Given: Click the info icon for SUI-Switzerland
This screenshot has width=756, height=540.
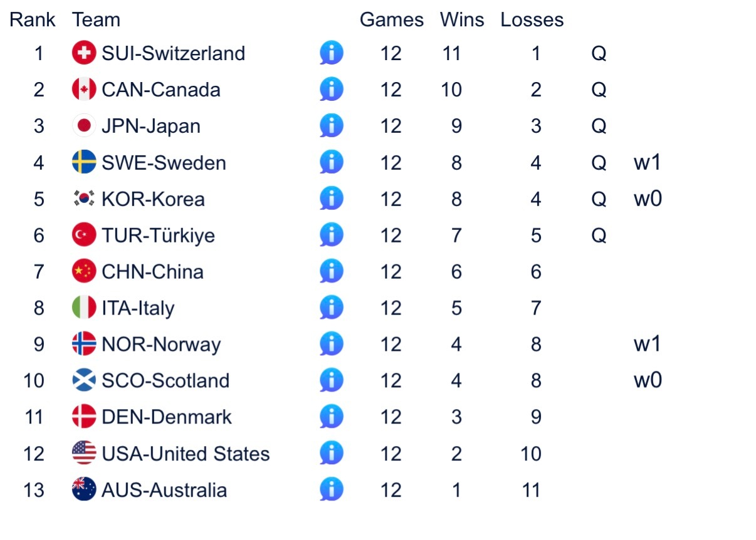Looking at the screenshot, I should [332, 53].
